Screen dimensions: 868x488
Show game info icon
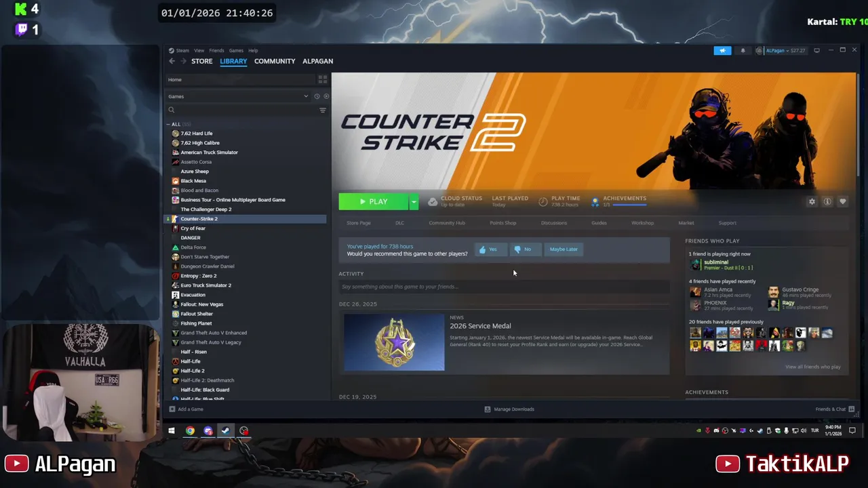click(827, 201)
